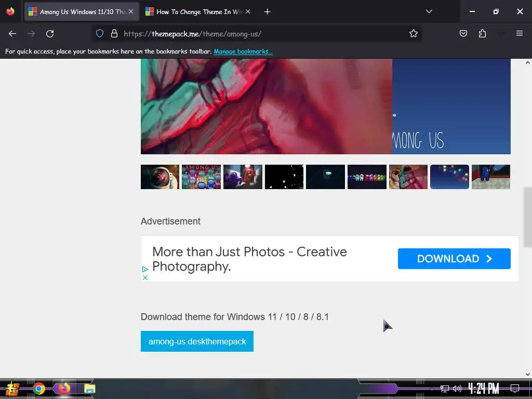Go back to the previous page
The width and height of the screenshot is (532, 399).
coord(12,34)
